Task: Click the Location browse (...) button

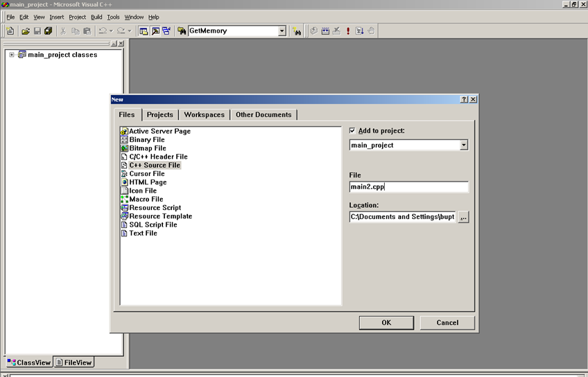Action: click(x=463, y=217)
